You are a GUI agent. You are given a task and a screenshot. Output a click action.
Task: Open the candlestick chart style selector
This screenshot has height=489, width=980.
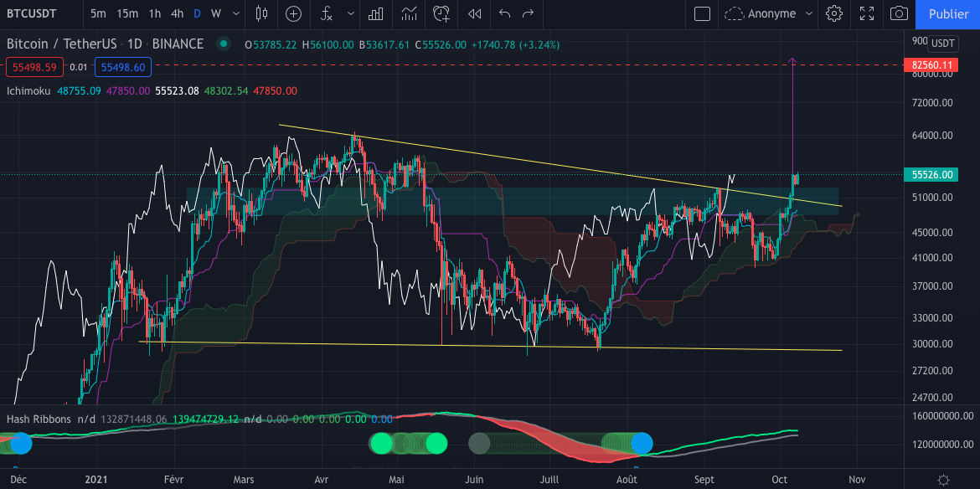pos(262,14)
